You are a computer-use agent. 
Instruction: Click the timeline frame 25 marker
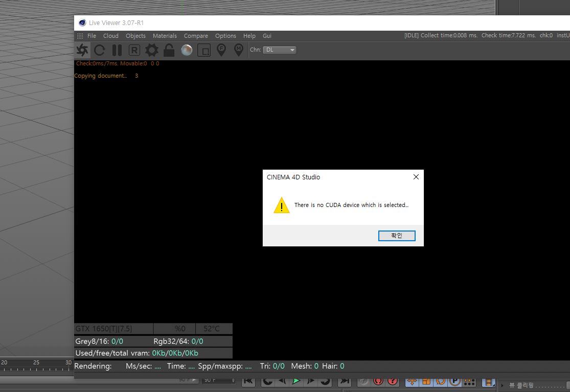(x=36, y=362)
